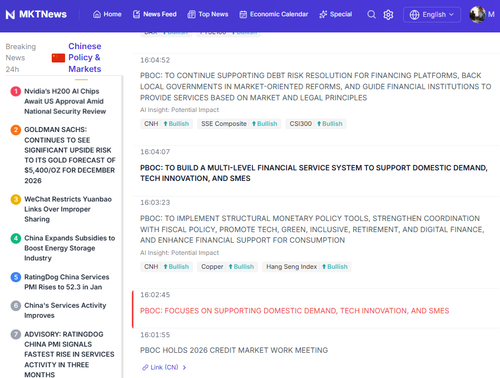This screenshot has height=378, width=500.
Task: Open the 16:04:52 PBOC debt risk headline
Action: point(315,87)
